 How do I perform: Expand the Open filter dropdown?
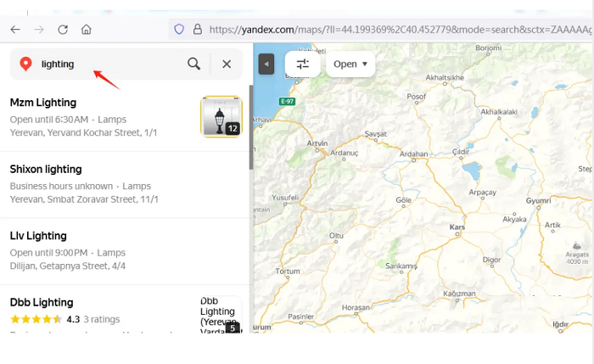[x=350, y=64]
